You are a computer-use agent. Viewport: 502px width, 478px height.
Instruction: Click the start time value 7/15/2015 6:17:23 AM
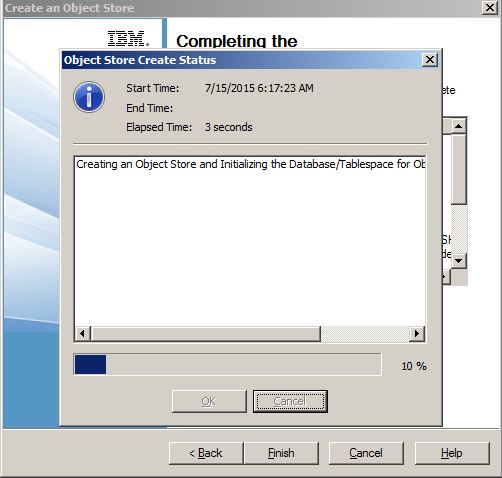[259, 88]
